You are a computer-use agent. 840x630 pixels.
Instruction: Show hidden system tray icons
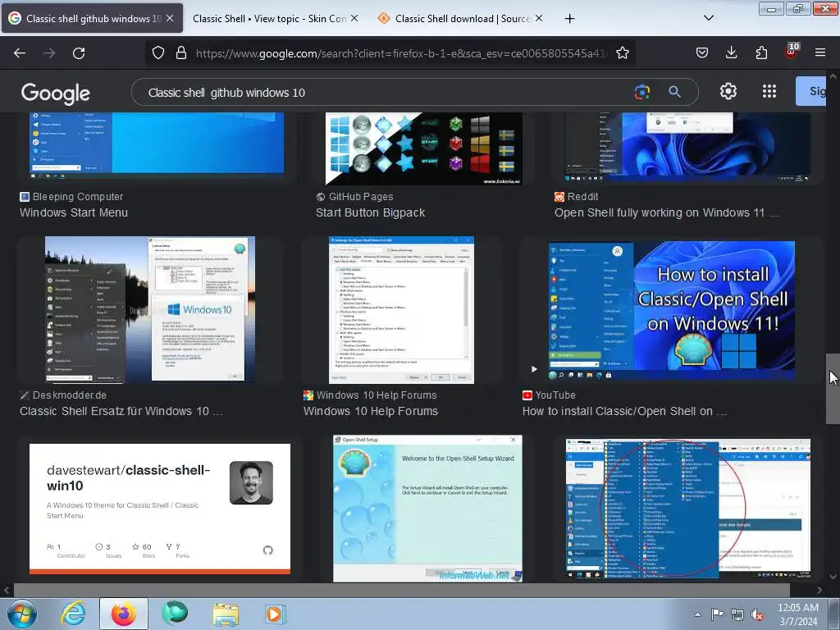[697, 614]
